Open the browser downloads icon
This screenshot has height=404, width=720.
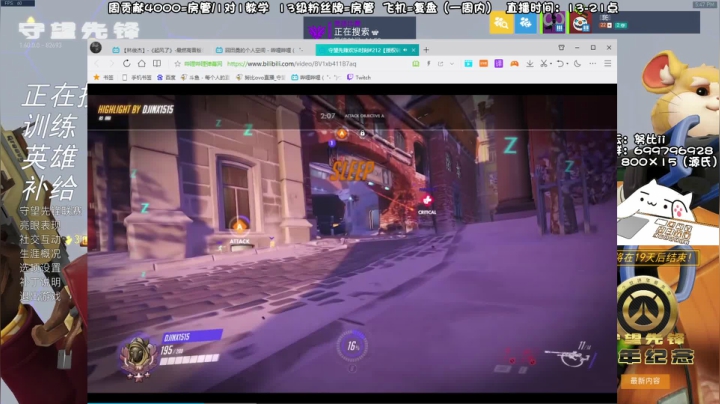point(529,64)
